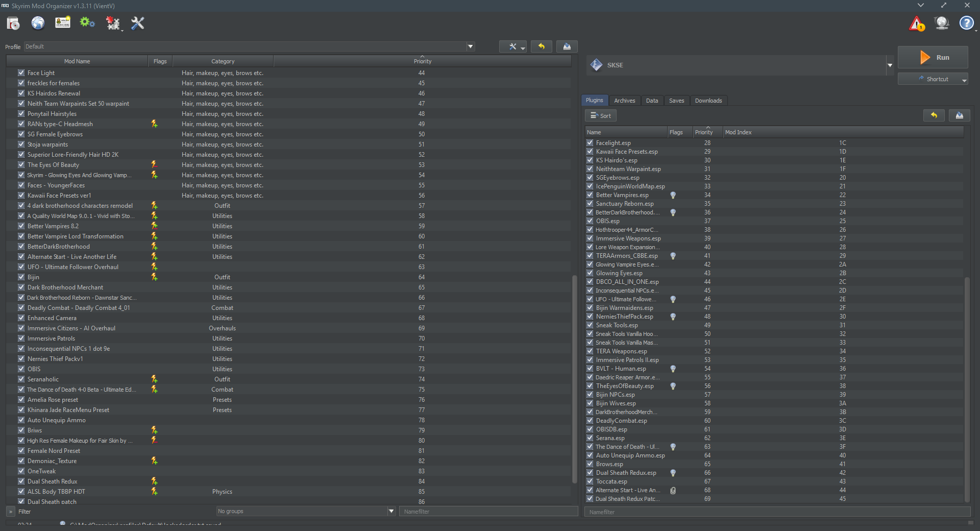Screen dimensions: 980x531
Task: Toggle the Facelight.esp plugin checkbox
Action: [590, 143]
